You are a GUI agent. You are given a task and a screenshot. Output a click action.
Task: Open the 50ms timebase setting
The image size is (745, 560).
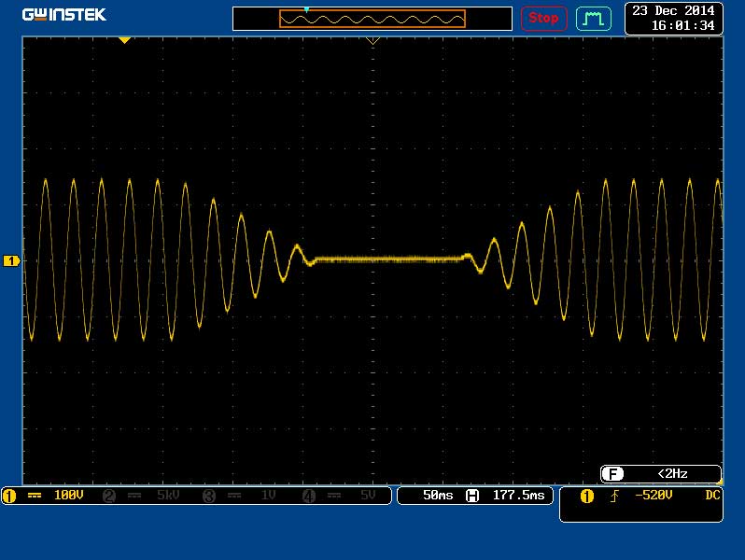(x=437, y=496)
